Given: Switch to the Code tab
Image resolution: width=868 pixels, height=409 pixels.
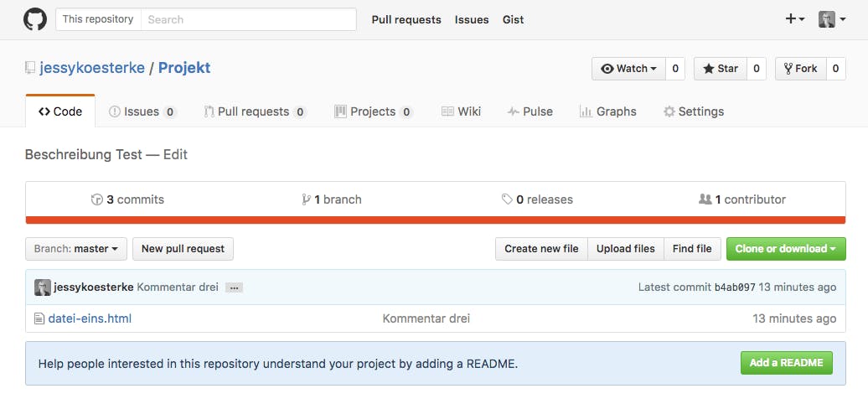Looking at the screenshot, I should (60, 111).
